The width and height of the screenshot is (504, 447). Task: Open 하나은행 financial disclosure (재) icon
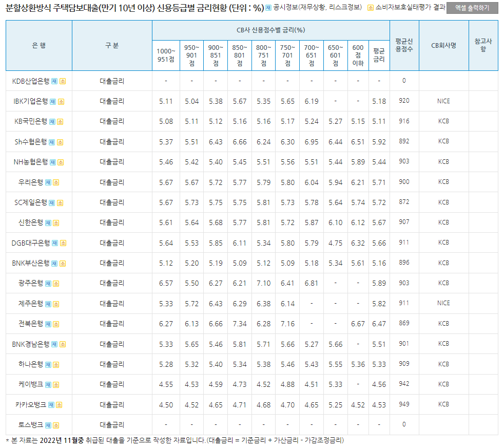48,365
